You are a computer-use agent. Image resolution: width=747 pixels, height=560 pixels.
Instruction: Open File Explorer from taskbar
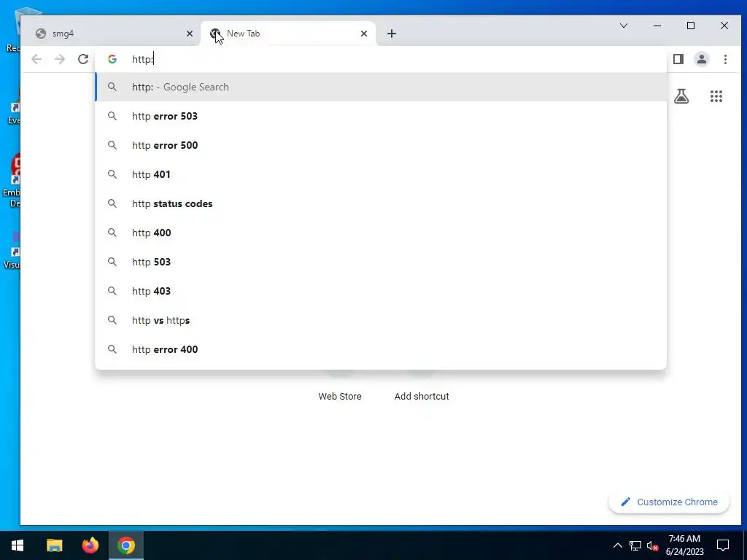point(54,545)
